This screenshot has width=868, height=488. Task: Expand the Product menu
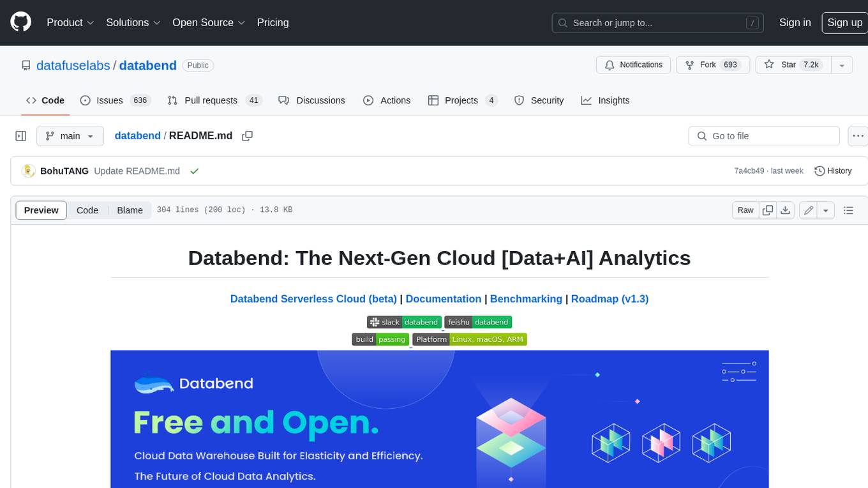pos(70,22)
